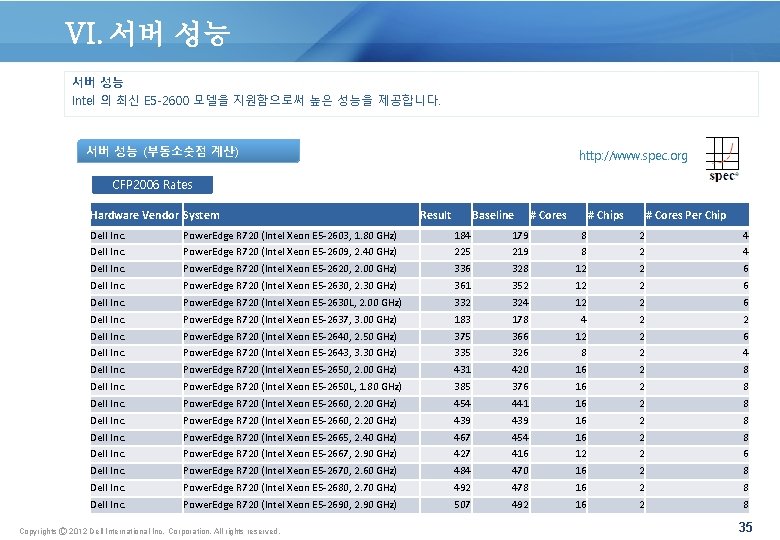This screenshot has width=780, height=540.
Task: Select the # Cores Per Chip header
Action: [696, 215]
